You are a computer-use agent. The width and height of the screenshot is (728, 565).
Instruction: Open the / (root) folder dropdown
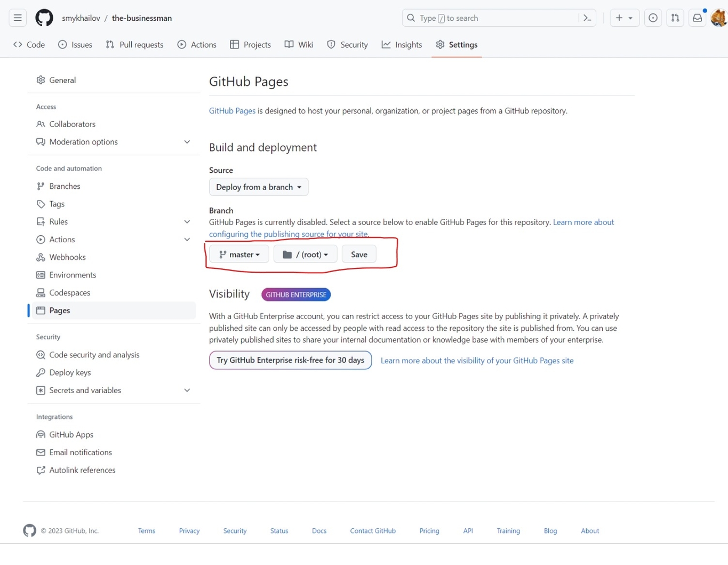(x=305, y=254)
